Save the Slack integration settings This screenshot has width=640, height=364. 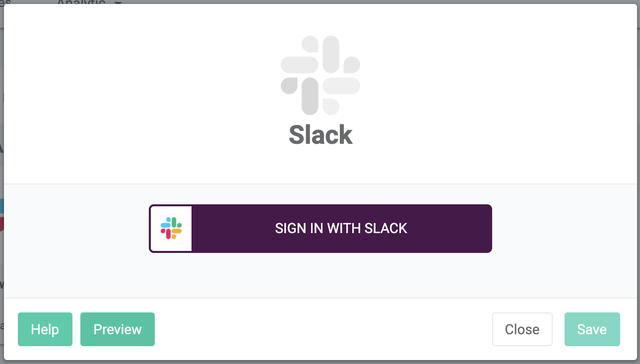point(592,329)
